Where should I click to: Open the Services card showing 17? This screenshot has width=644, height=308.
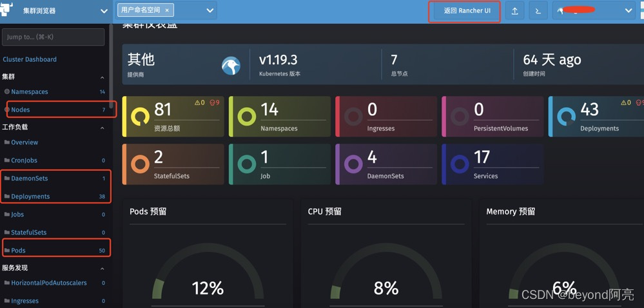pos(493,164)
